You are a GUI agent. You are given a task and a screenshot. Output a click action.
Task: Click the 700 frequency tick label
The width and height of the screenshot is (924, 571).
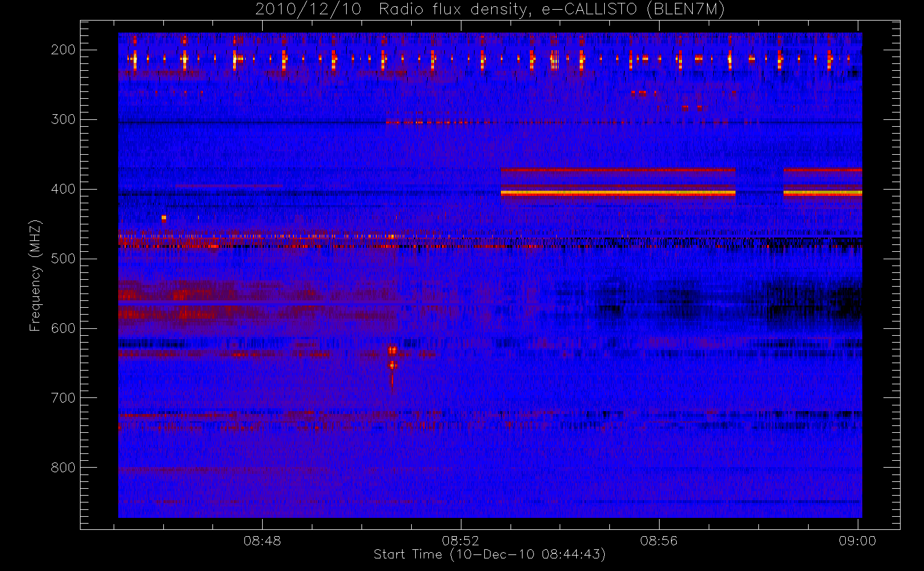63,398
